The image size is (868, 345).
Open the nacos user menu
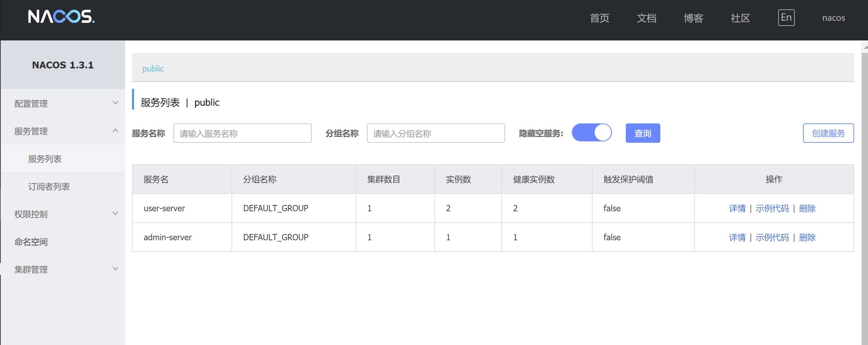(x=833, y=18)
